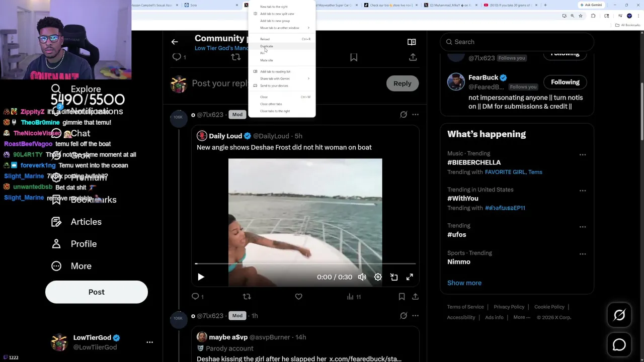Focus the Search input field

pyautogui.click(x=517, y=42)
